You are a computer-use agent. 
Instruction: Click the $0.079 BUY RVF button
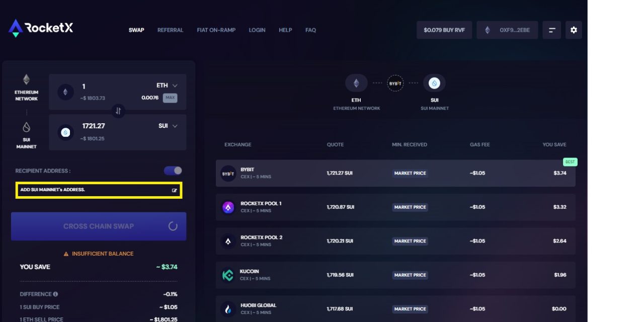[x=444, y=30]
